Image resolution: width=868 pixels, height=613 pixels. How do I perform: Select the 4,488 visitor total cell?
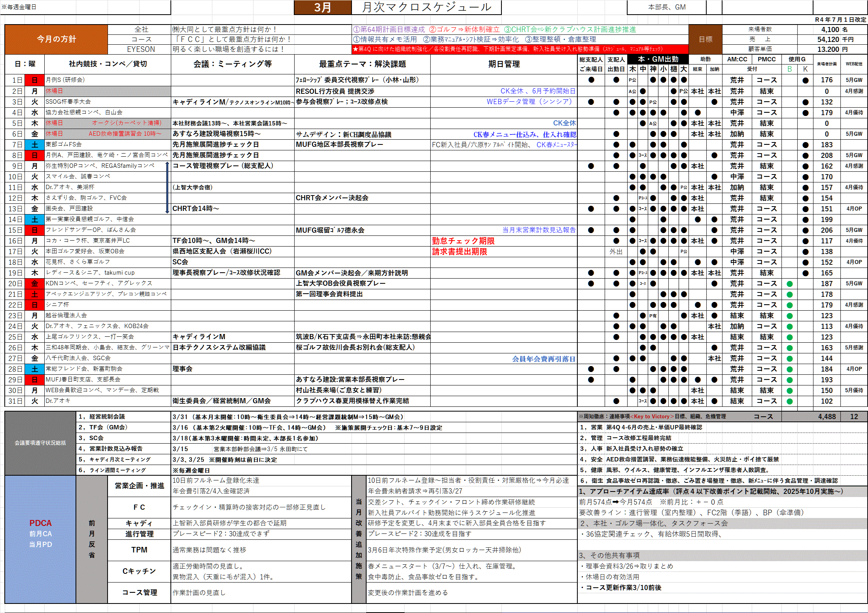pos(826,417)
